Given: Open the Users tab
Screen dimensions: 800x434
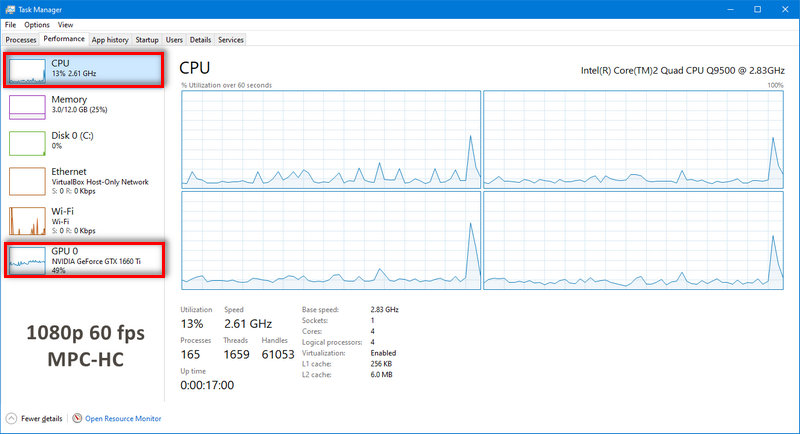Looking at the screenshot, I should (174, 40).
